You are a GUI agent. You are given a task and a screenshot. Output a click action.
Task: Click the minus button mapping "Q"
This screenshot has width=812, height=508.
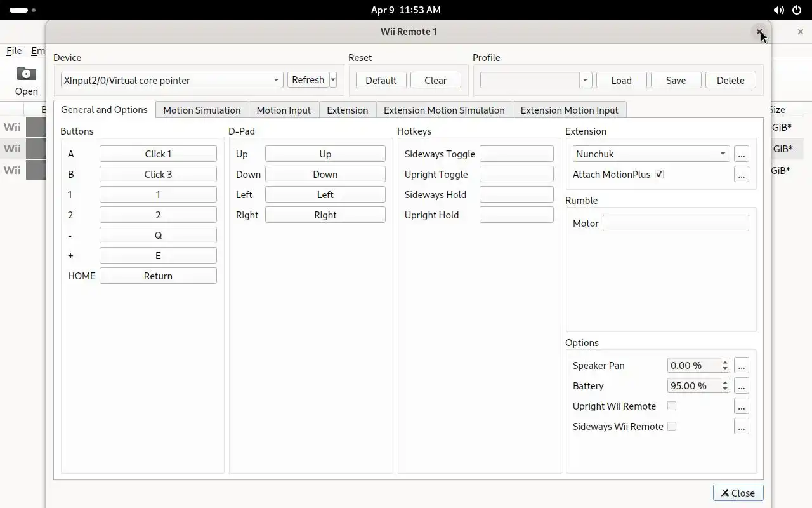[x=158, y=235]
